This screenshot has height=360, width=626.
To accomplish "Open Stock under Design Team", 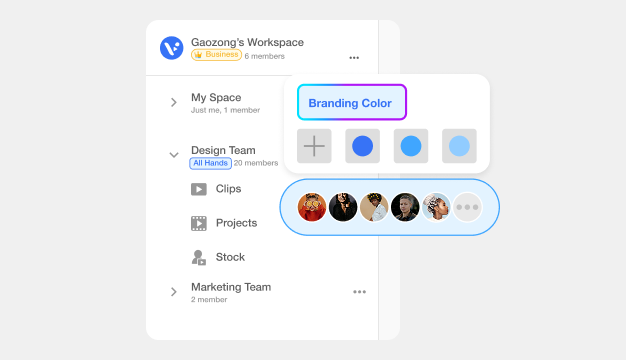I will pyautogui.click(x=230, y=257).
